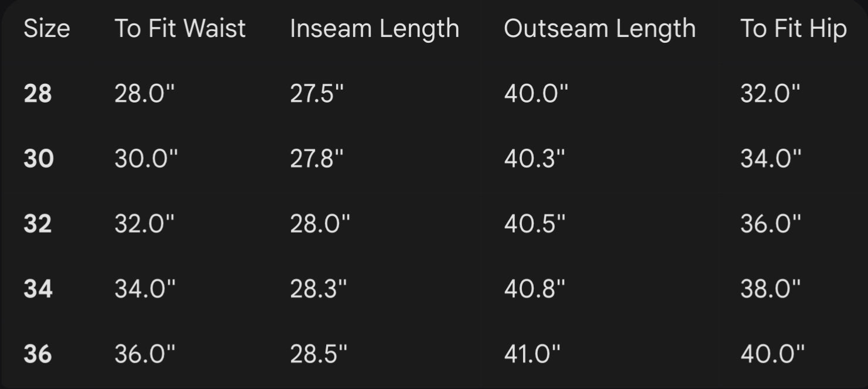Click the 27.5" inseam length value
Viewport: 868px width, 389px height.
coord(317,94)
